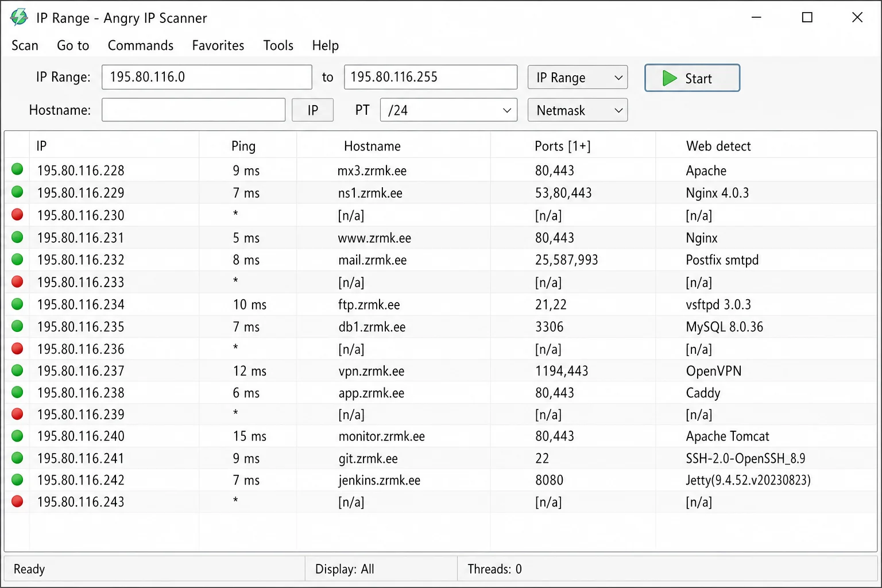
Task: Click web detect value Apache Tomcat
Action: [728, 436]
